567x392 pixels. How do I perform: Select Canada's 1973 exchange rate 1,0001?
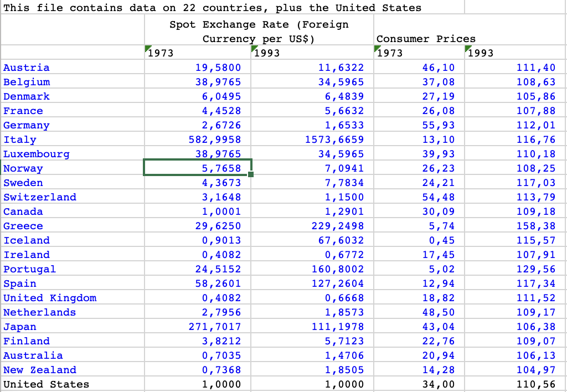(x=198, y=211)
